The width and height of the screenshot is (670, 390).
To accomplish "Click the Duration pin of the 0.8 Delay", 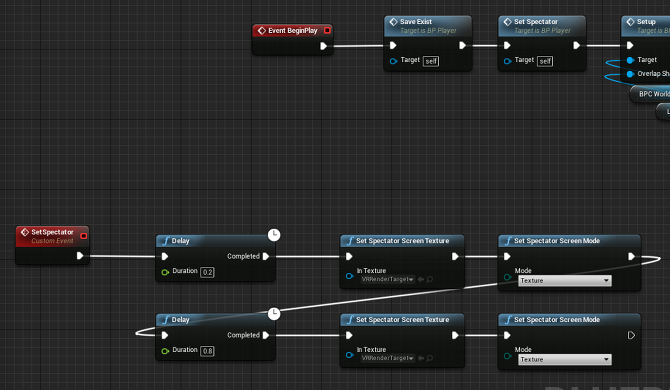I will point(165,351).
